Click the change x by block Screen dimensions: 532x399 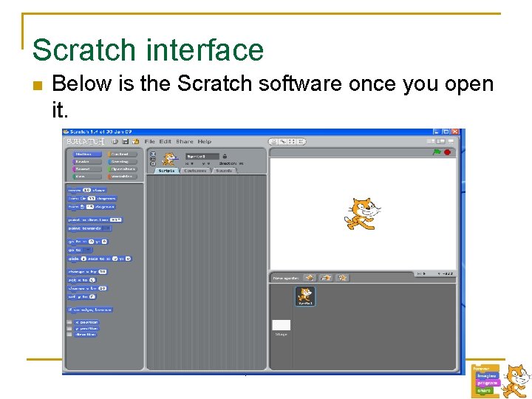point(87,272)
